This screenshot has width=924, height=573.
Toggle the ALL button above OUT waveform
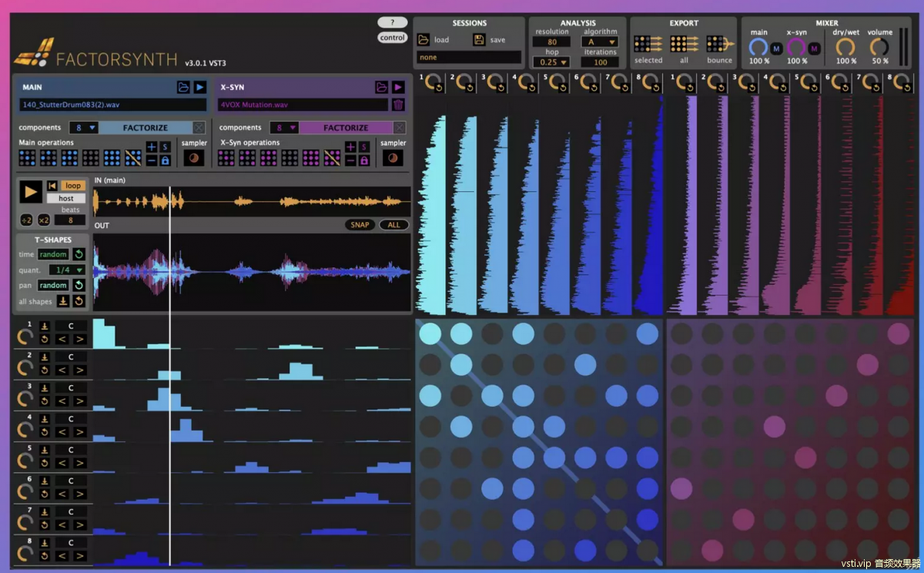coord(393,225)
